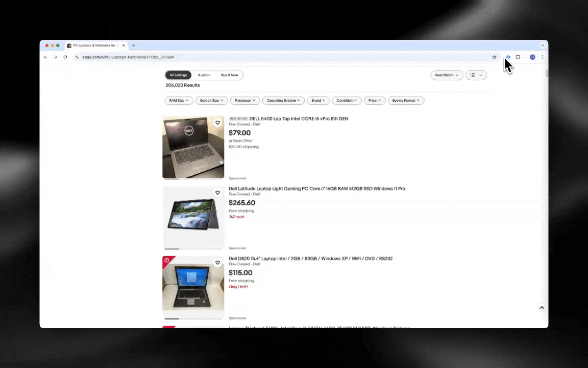Open the Dell Latitude Laptop Light Gaming listing
Viewport: 588px width, 368px height.
coord(317,189)
